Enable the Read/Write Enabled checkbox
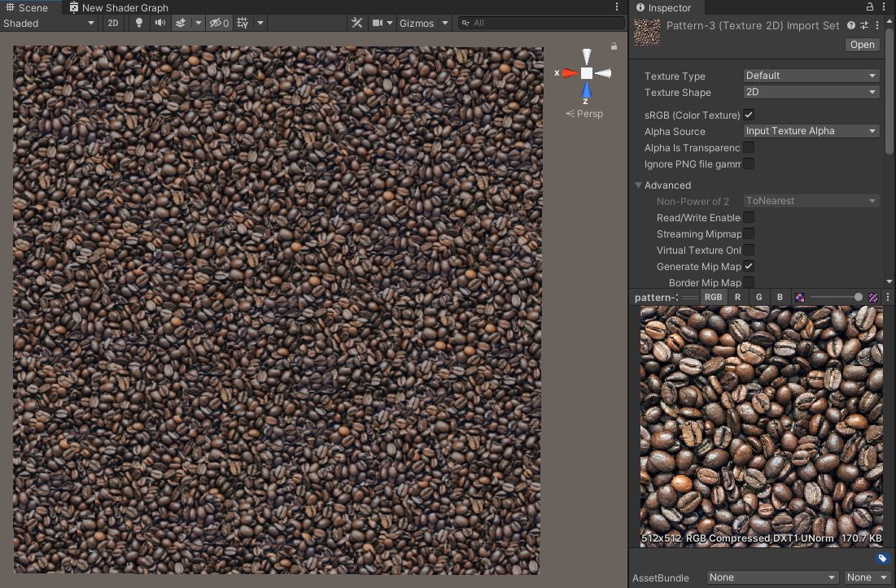 (749, 217)
